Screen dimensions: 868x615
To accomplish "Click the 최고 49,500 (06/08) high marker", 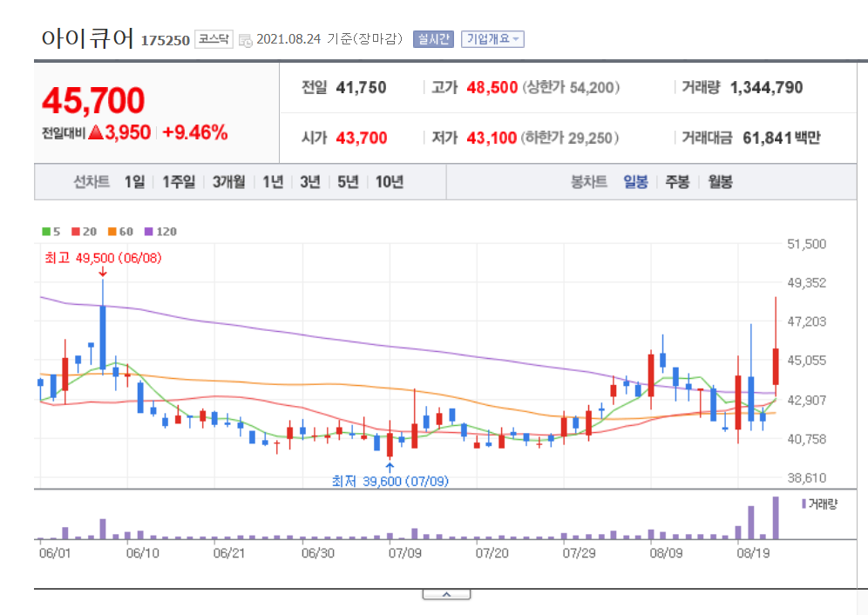I will (103, 258).
